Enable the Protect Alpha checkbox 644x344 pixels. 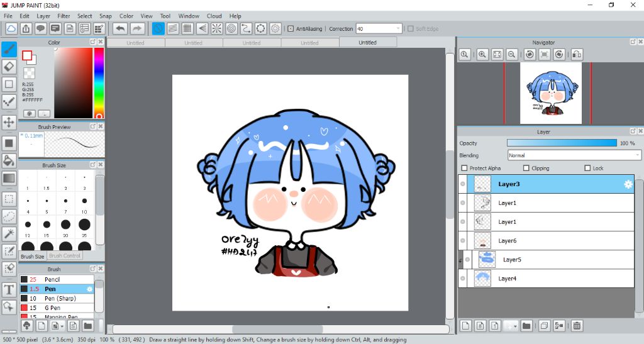point(465,169)
